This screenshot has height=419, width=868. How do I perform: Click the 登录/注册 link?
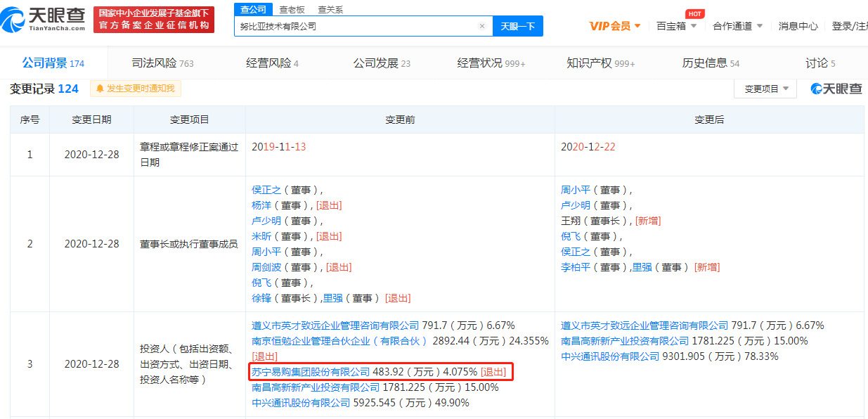pos(850,26)
